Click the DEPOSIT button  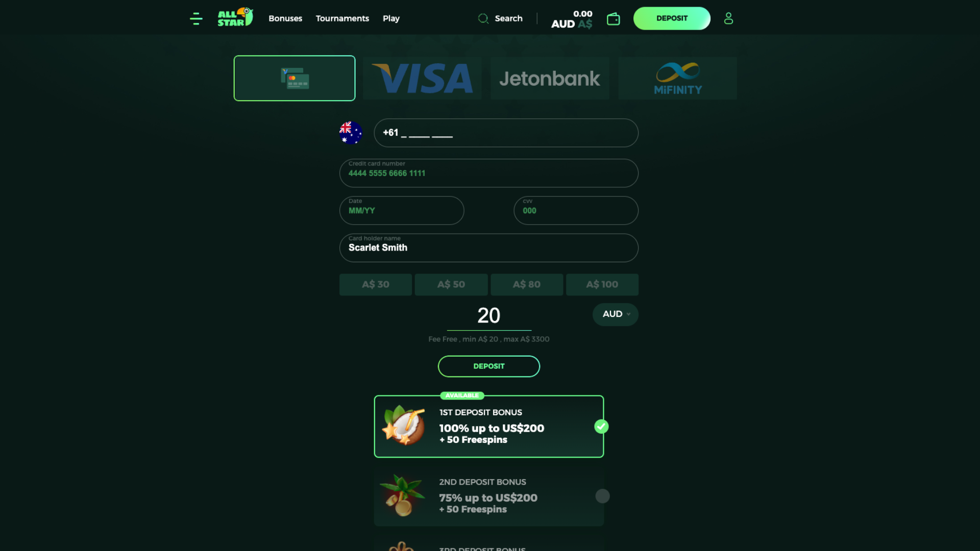488,366
